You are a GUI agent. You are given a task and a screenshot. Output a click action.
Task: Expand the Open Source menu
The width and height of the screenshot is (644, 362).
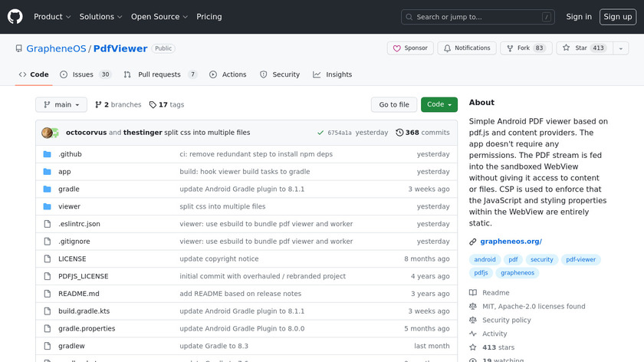[159, 17]
